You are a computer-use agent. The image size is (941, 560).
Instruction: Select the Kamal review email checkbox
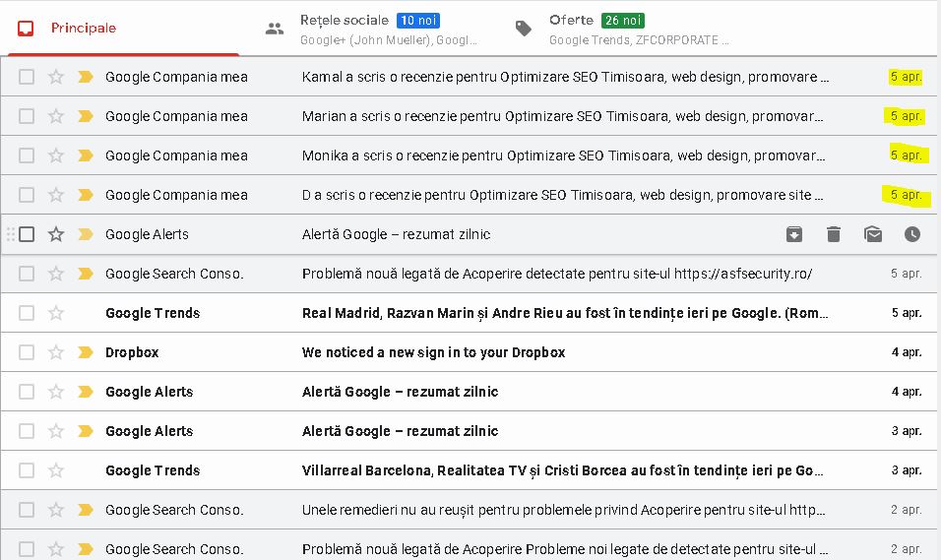(27, 77)
